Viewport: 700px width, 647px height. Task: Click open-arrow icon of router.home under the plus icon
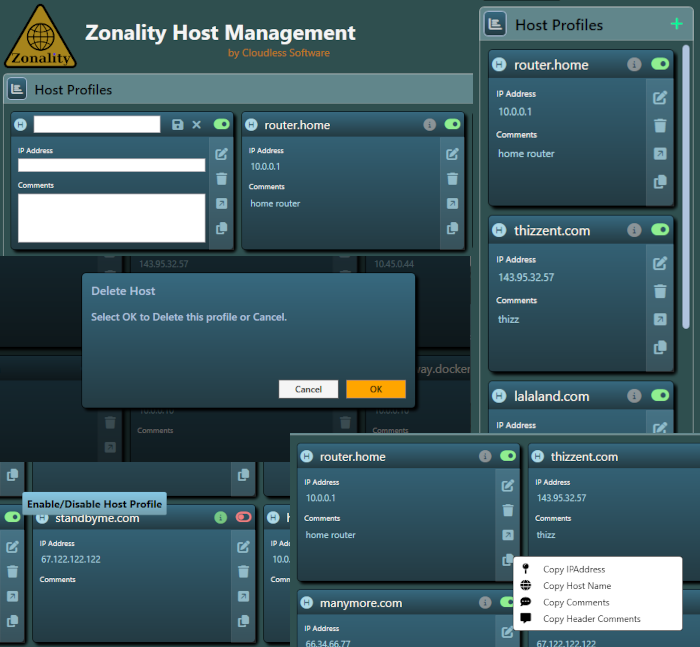click(660, 154)
